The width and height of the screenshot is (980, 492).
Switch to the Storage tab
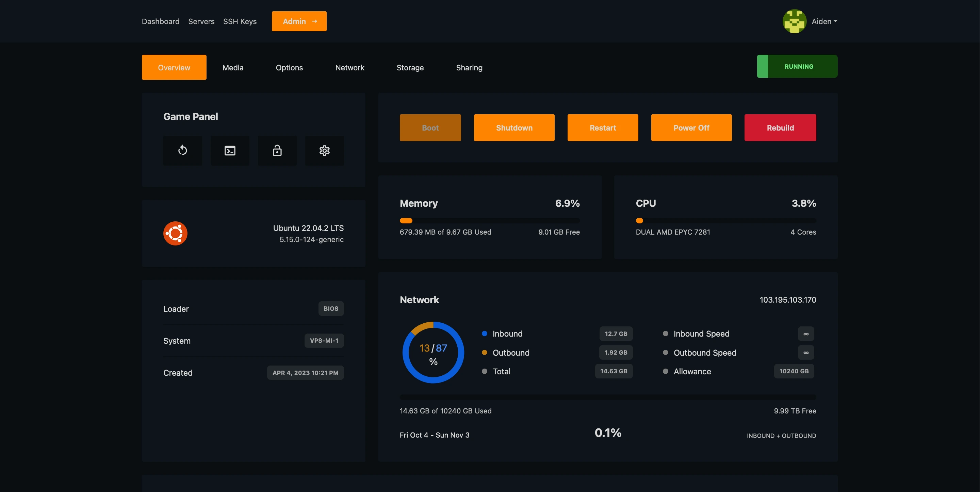[x=410, y=67]
